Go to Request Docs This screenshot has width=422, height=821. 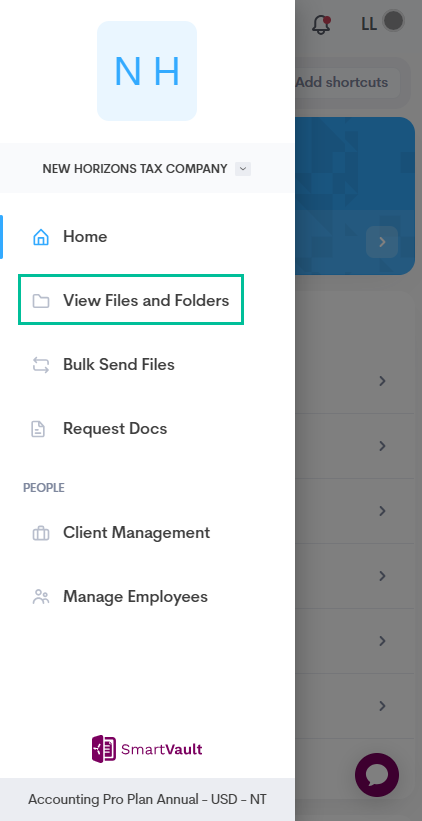[x=115, y=428]
